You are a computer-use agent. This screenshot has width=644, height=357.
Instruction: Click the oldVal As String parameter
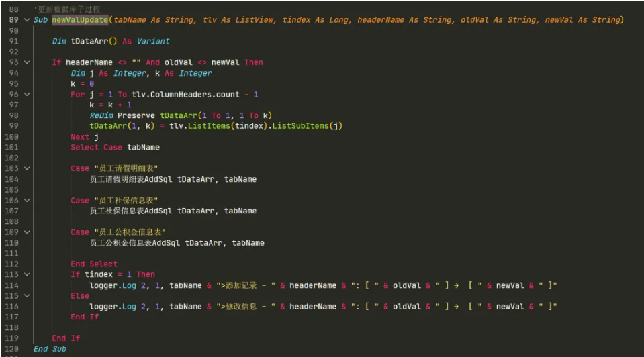[x=498, y=19]
